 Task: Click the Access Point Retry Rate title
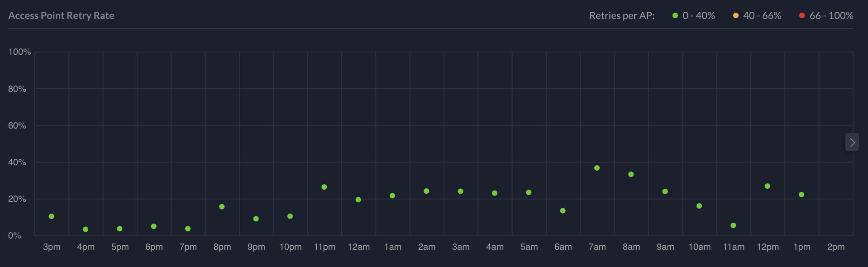(x=61, y=16)
